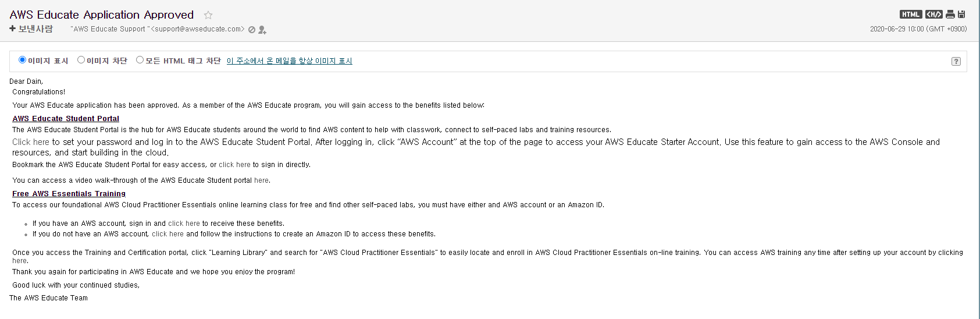Screen dimensions: 980x319
Task: Star the AWS Educate Application Approved email
Action: 208,15
